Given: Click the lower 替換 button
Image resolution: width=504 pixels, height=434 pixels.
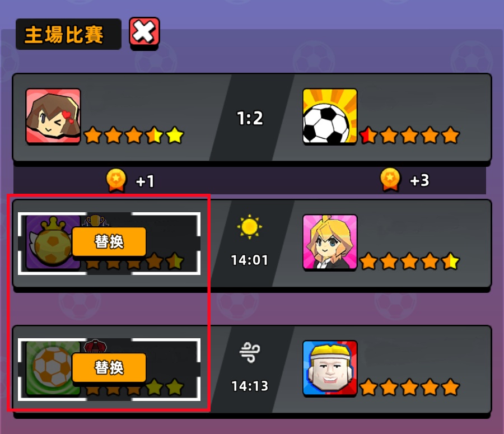Looking at the screenshot, I should coord(109,368).
